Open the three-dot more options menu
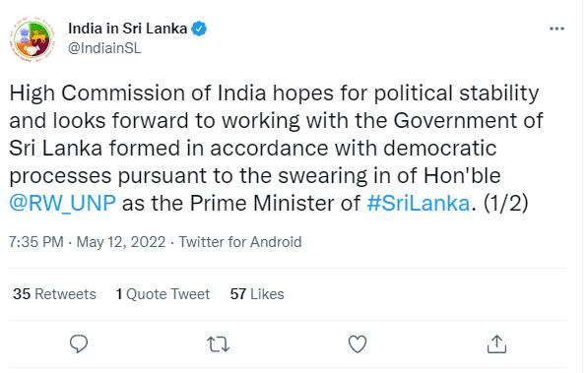The image size is (588, 373). [x=556, y=29]
